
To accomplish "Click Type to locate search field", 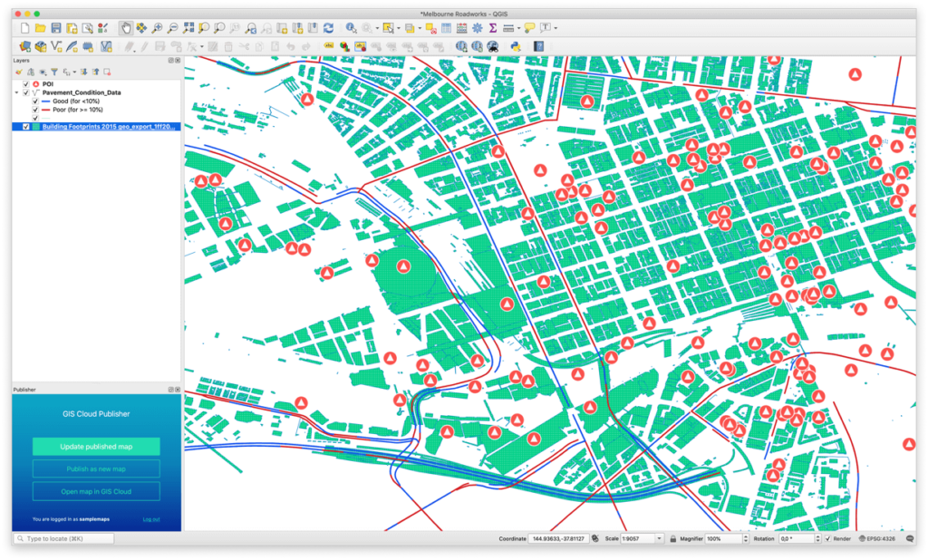I will point(63,538).
